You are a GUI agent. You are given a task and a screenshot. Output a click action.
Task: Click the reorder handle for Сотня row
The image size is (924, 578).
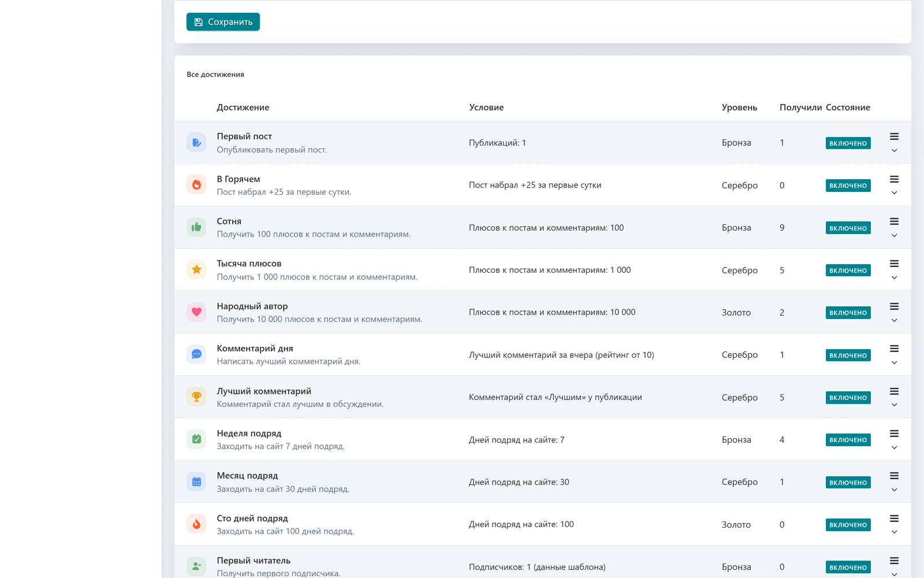(894, 221)
